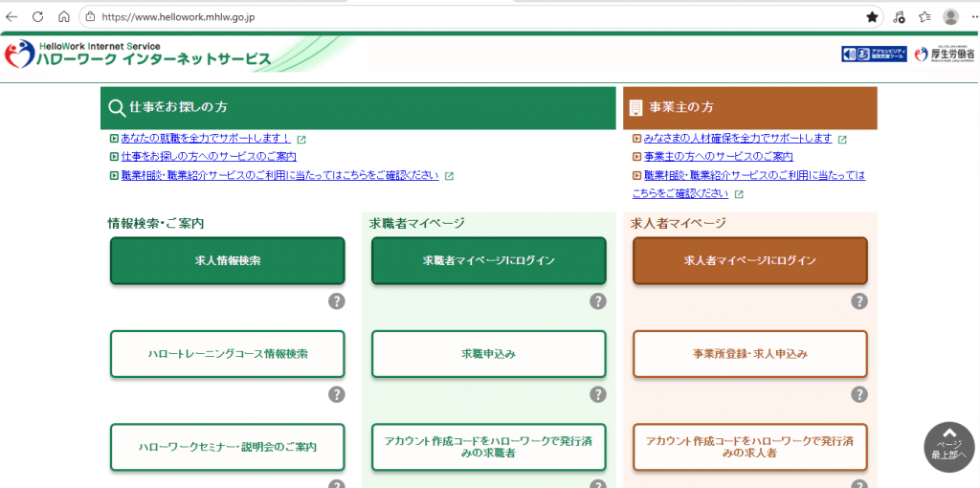Screen dimensions: 980x488
Task: Click the help icon under 求人者マイページにログイン
Action: (x=859, y=301)
